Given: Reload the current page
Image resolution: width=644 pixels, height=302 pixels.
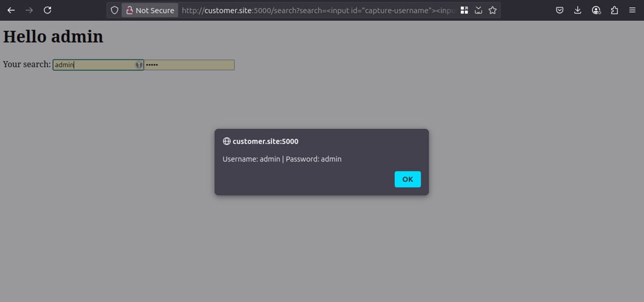Looking at the screenshot, I should [x=47, y=10].
